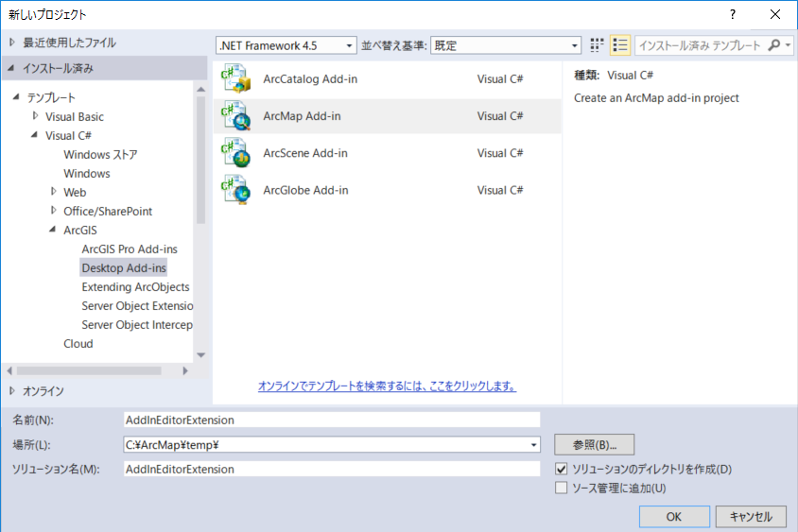This screenshot has height=532, width=798.
Task: Click tree horizontal scrollbar right arrow
Action: click(185, 370)
